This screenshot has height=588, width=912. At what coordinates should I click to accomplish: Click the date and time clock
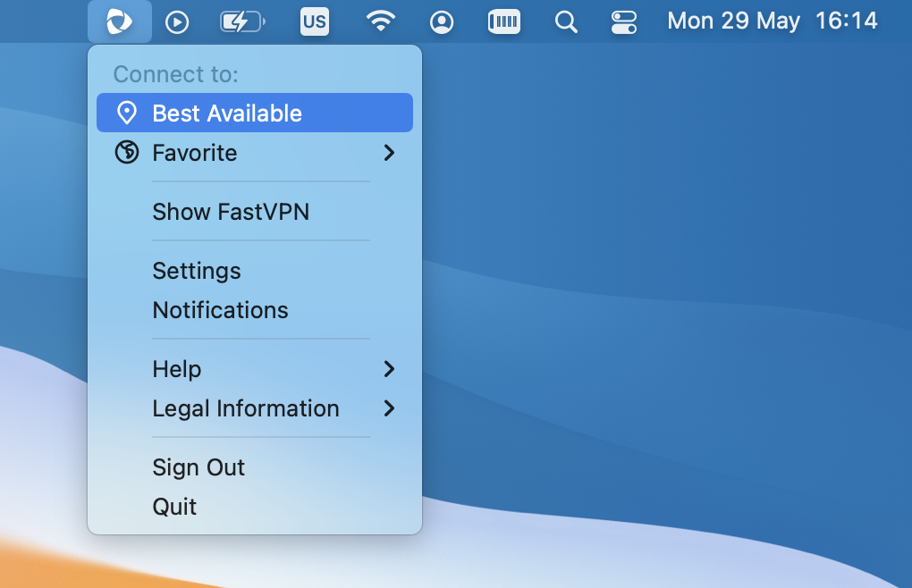coord(772,21)
